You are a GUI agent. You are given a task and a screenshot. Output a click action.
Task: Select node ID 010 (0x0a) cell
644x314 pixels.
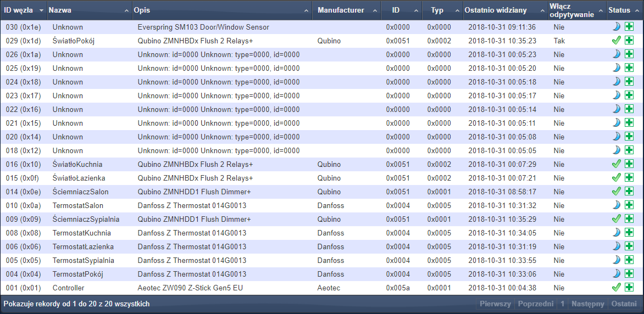tap(24, 206)
